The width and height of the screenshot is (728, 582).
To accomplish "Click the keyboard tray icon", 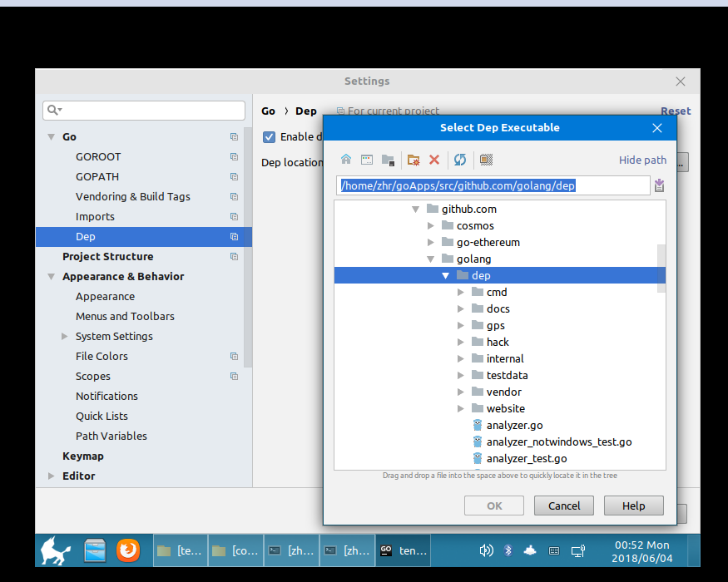I will tap(554, 551).
